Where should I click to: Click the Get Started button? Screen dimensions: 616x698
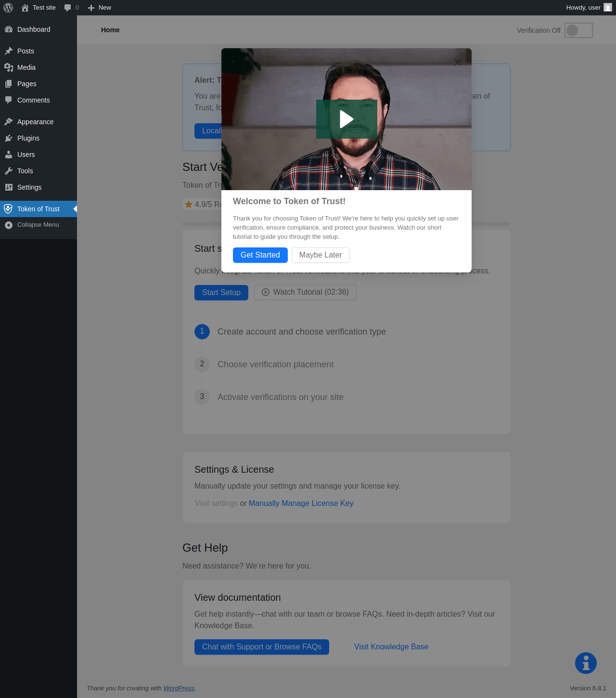point(260,255)
